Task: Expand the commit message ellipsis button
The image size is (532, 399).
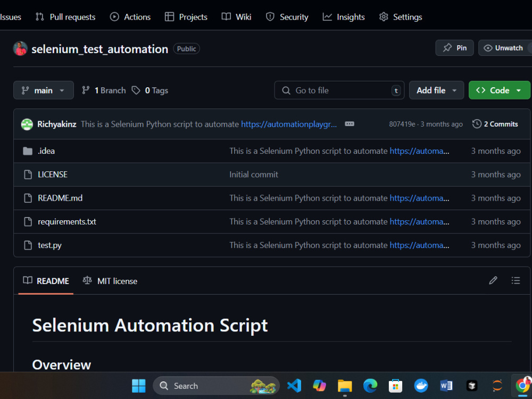Action: [350, 124]
